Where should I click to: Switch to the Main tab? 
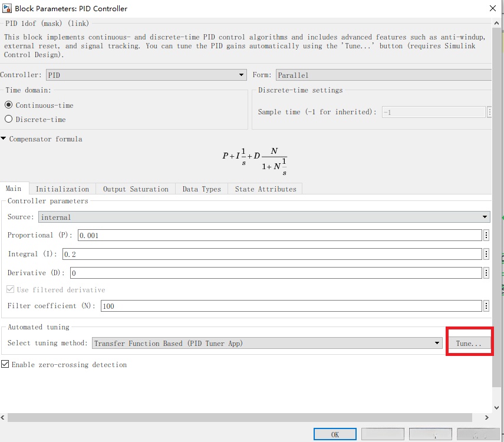point(14,189)
